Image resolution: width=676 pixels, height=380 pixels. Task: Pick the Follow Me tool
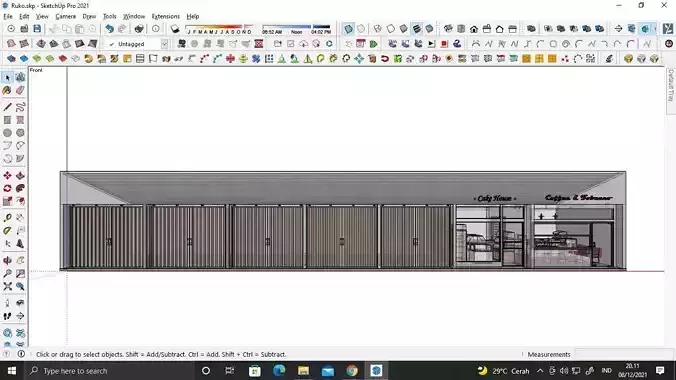20,188
